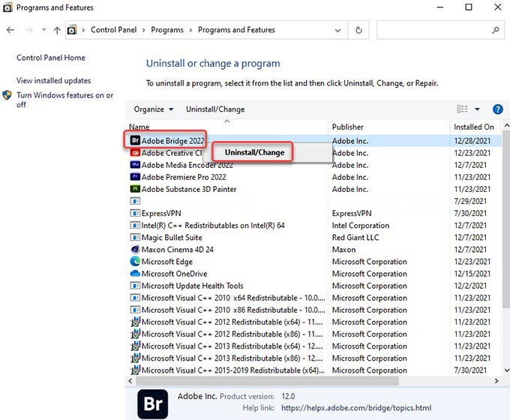Click the Microsoft Edge icon

[x=135, y=261]
